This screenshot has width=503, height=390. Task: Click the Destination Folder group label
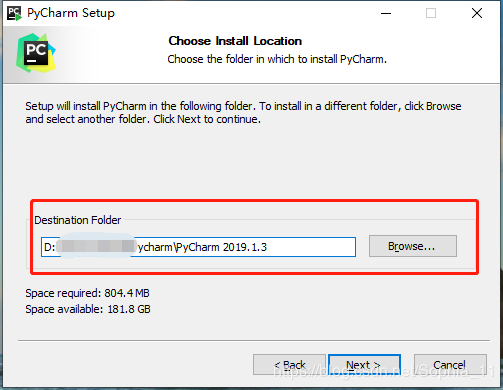pos(78,220)
